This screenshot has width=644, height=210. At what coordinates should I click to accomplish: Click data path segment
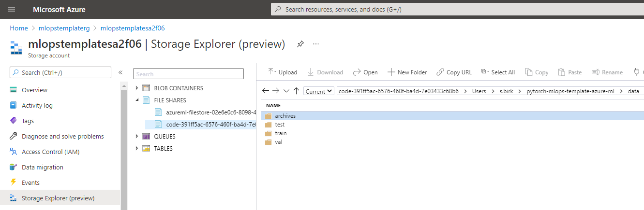point(633,91)
